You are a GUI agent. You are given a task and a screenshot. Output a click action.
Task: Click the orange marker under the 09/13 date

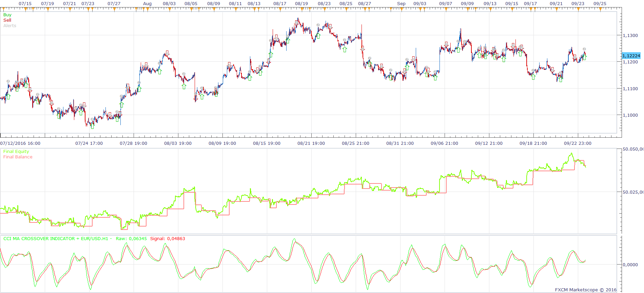(x=490, y=9)
